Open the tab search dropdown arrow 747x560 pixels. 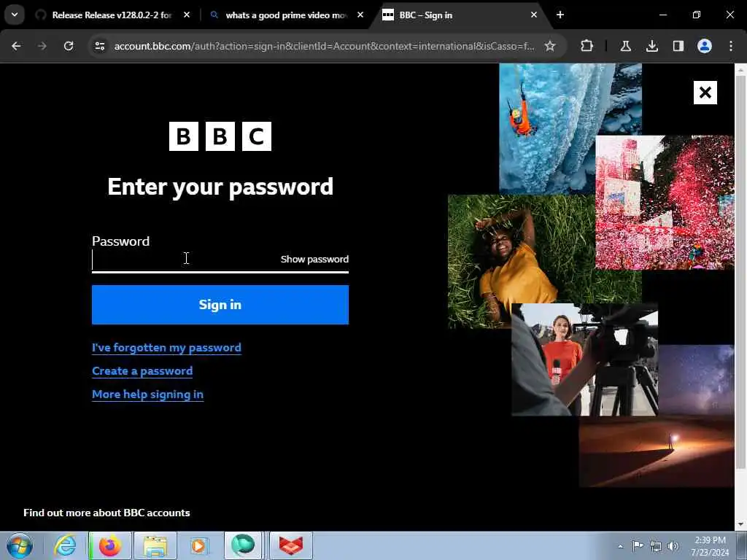tap(15, 15)
